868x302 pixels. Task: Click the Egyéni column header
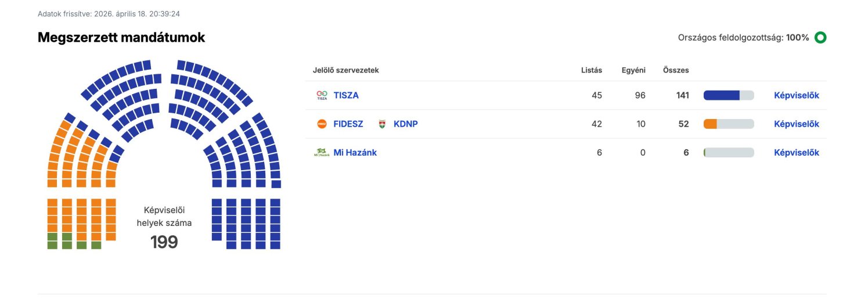(633, 70)
